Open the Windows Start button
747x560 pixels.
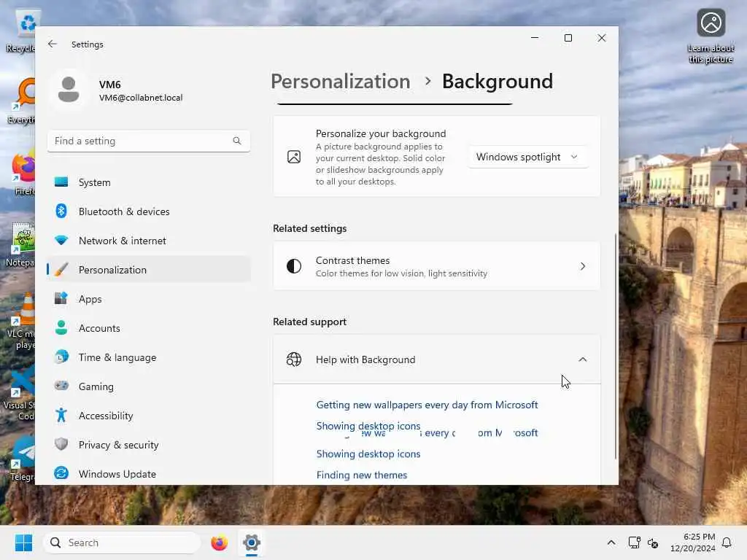pyautogui.click(x=23, y=542)
